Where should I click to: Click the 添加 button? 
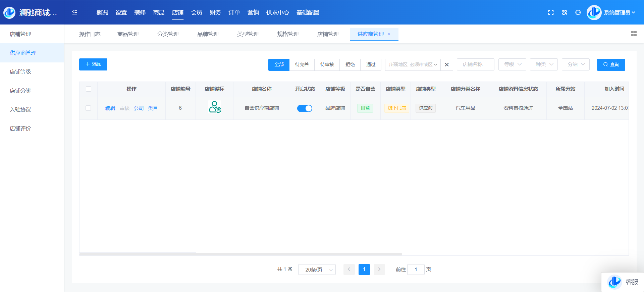pyautogui.click(x=93, y=64)
